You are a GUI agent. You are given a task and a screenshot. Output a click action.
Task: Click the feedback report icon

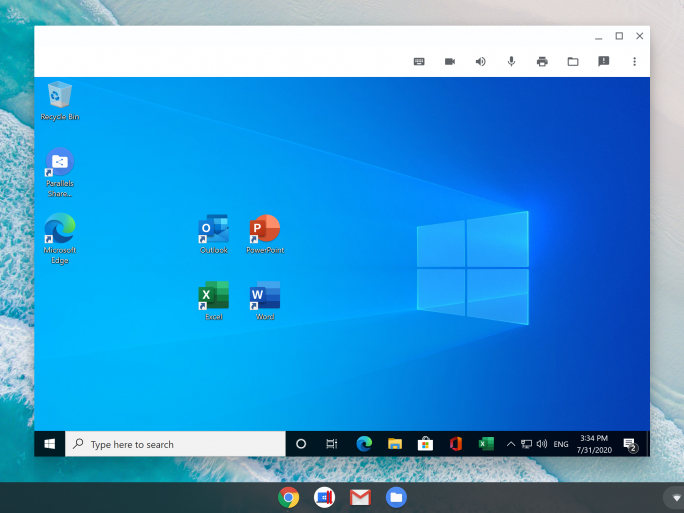click(x=603, y=62)
